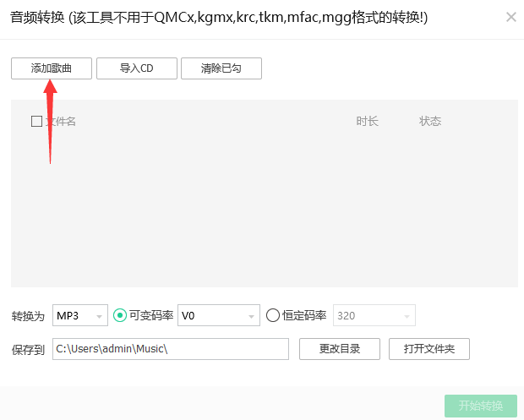Click the 状态 column header
This screenshot has height=420, width=524.
pos(430,122)
